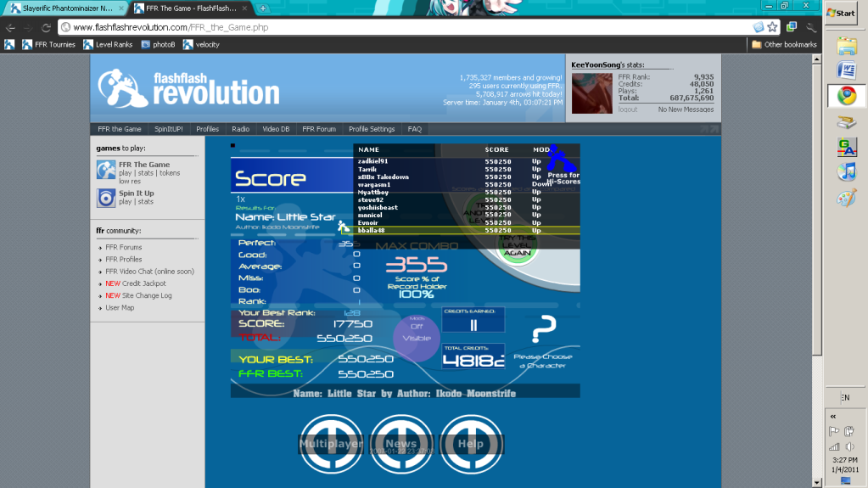Click the logout link under stats

tap(627, 109)
